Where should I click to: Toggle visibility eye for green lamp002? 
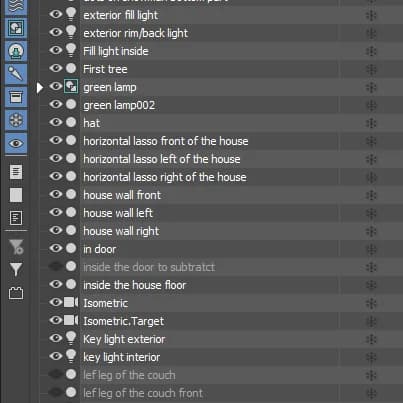56,104
